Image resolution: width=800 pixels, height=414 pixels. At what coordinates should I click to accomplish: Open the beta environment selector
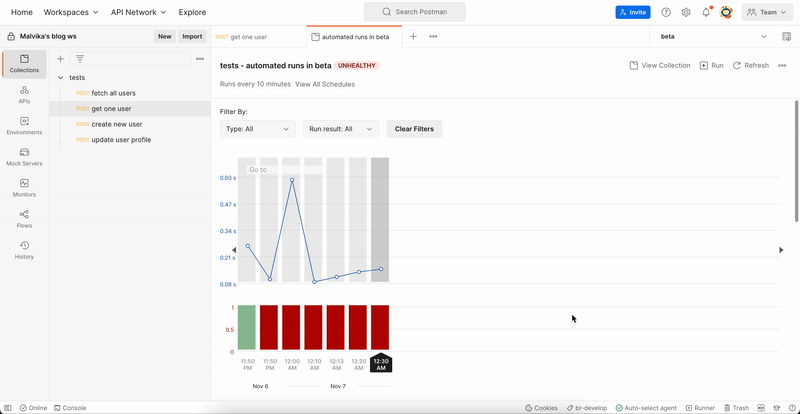click(713, 36)
